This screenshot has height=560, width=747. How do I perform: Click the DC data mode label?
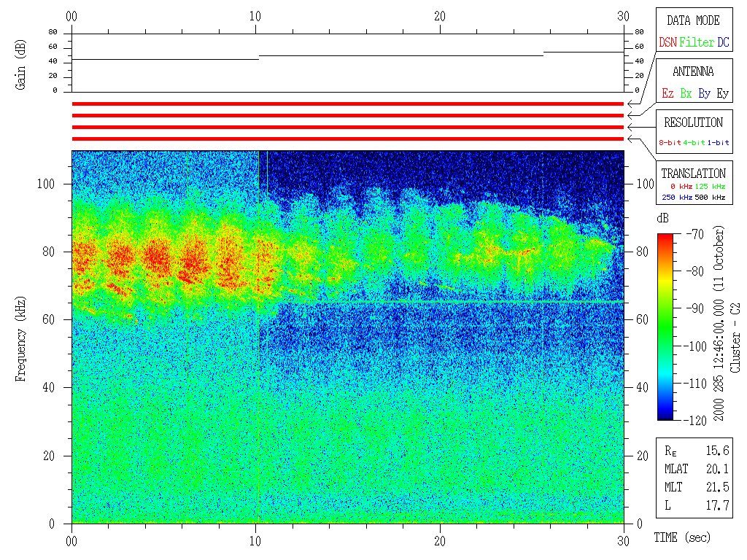[723, 42]
